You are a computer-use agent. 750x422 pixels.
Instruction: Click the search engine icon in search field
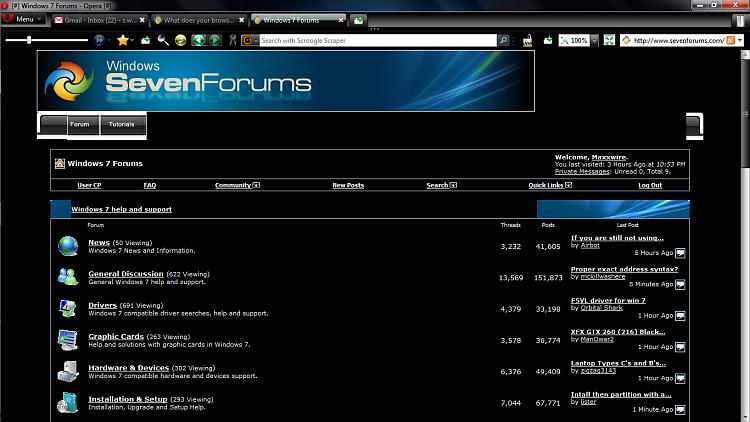tap(247, 41)
